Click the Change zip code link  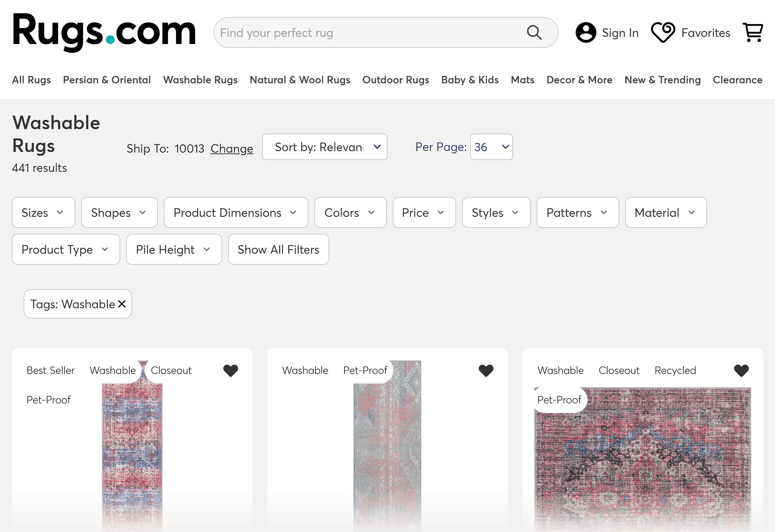click(232, 148)
